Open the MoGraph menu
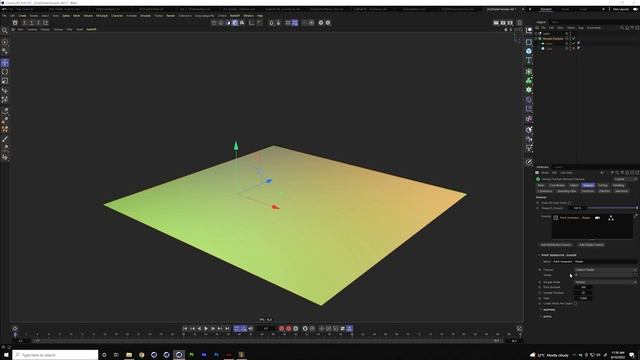640x360 pixels. click(x=102, y=16)
